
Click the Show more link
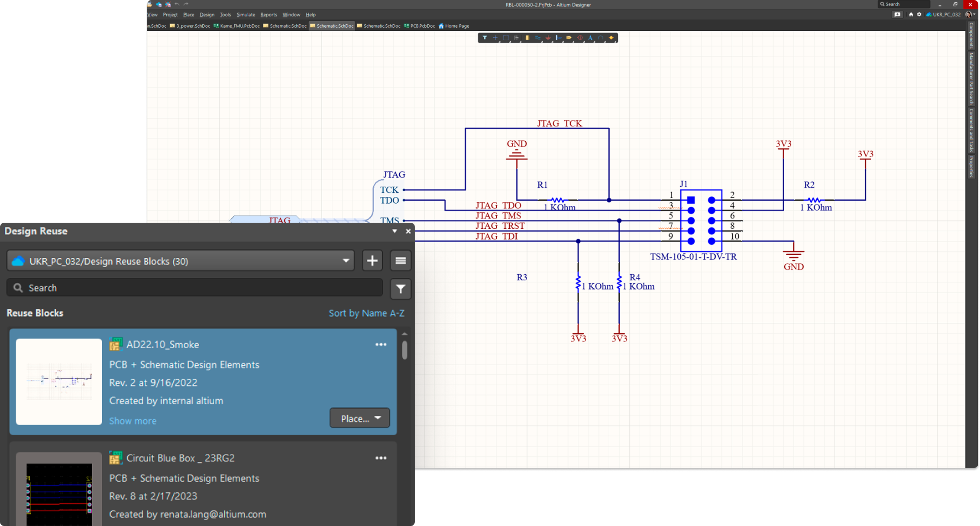pos(133,421)
